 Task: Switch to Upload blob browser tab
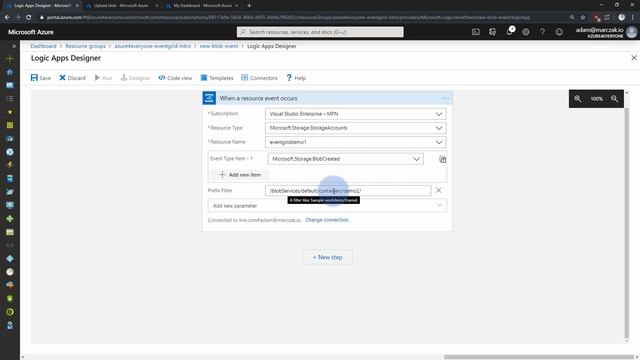click(x=121, y=6)
